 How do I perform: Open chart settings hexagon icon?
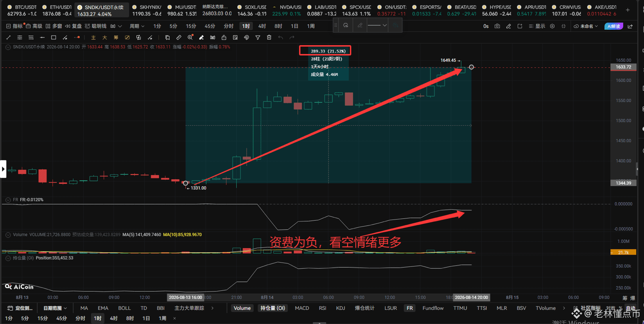pos(552,26)
